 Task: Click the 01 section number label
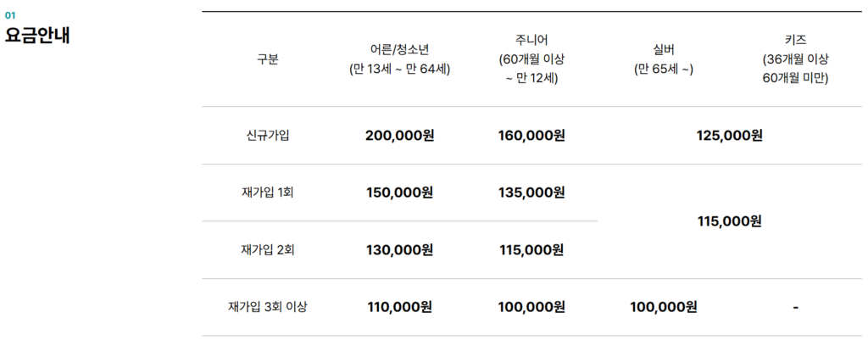click(x=10, y=15)
